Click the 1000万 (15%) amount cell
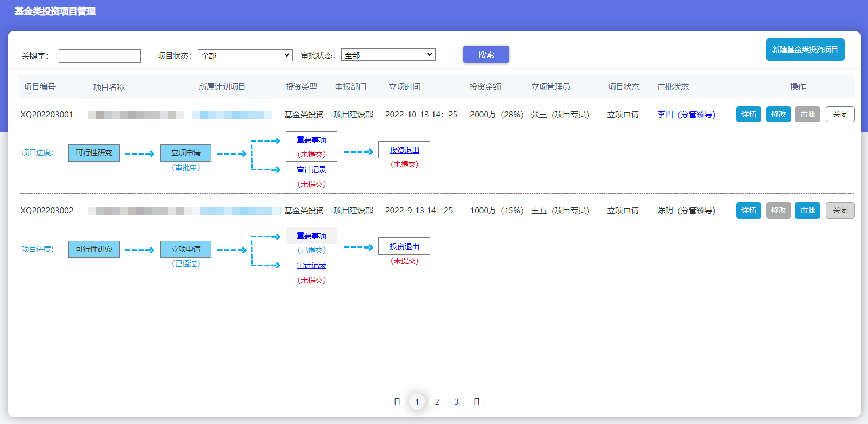This screenshot has height=424, width=868. coord(496,210)
